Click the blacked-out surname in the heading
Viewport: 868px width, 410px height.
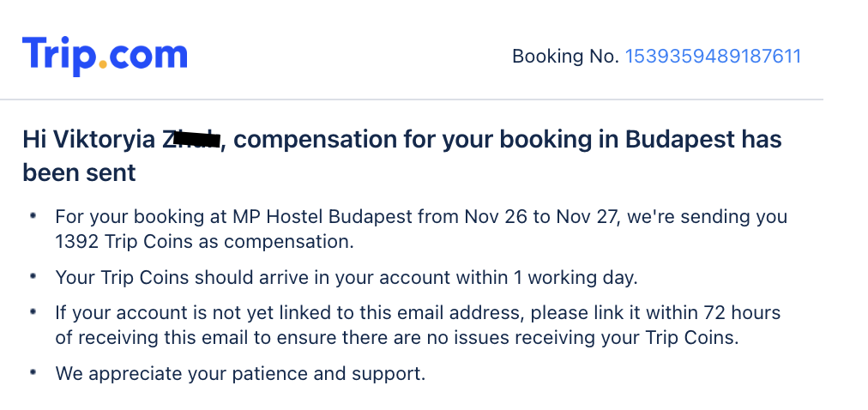pyautogui.click(x=194, y=139)
